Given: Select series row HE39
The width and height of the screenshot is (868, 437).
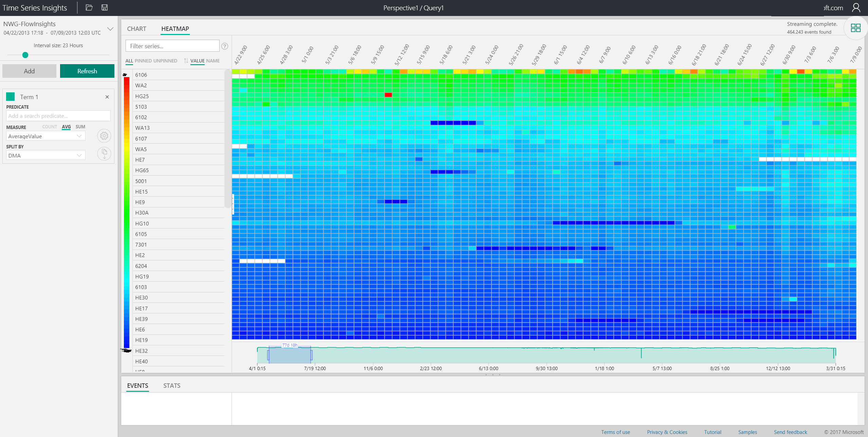Looking at the screenshot, I should pyautogui.click(x=178, y=319).
